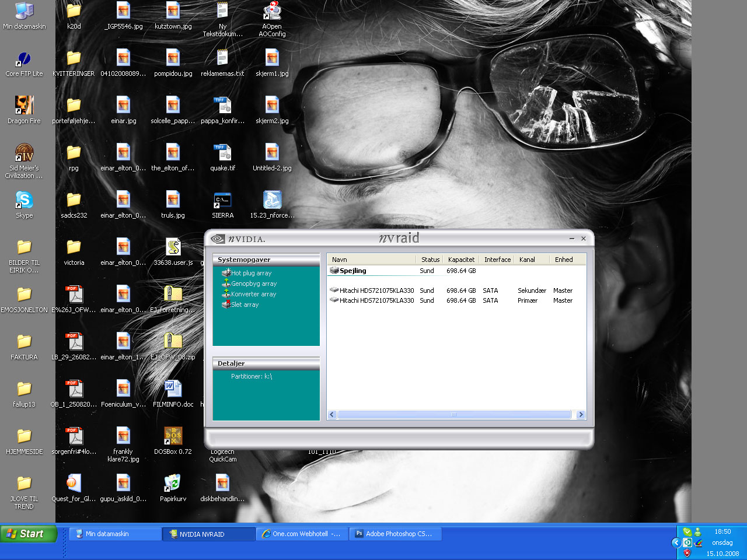The width and height of the screenshot is (747, 560).
Task: Close the NVRAID window
Action: pyautogui.click(x=584, y=239)
